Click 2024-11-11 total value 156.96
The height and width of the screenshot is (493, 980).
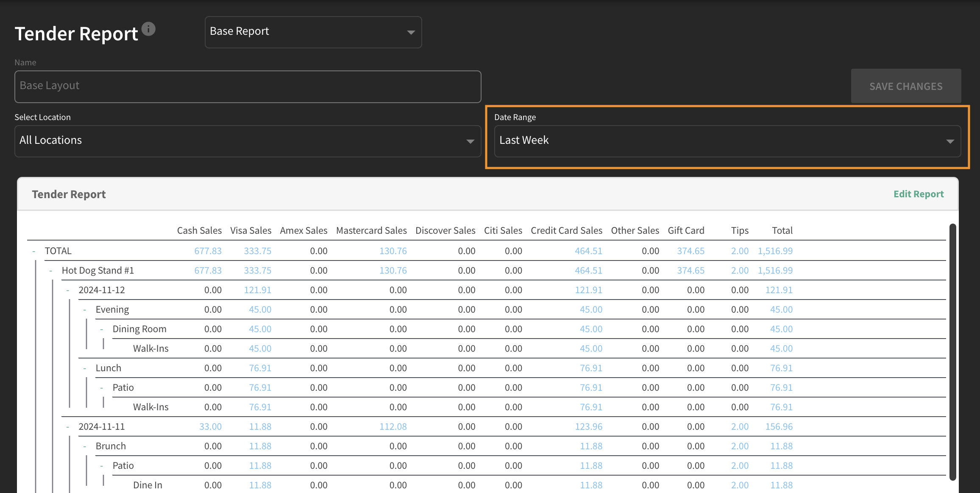[779, 427]
